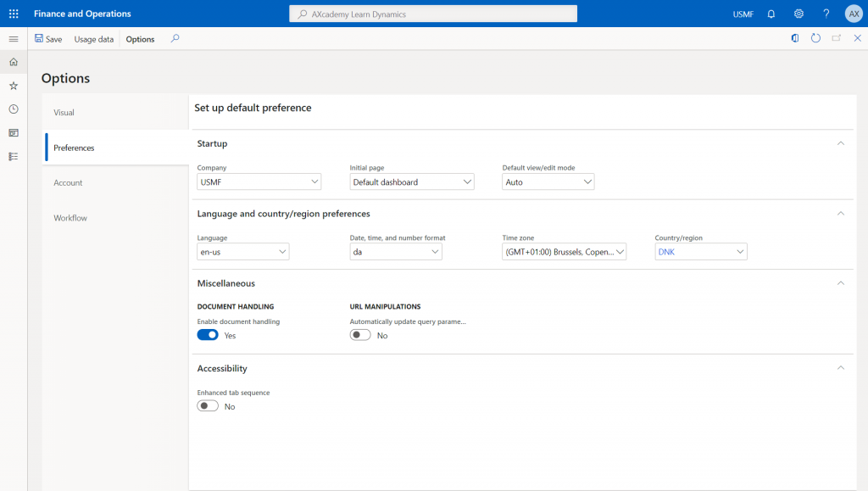
Task: Click the action pane search magnifier icon
Action: (175, 38)
